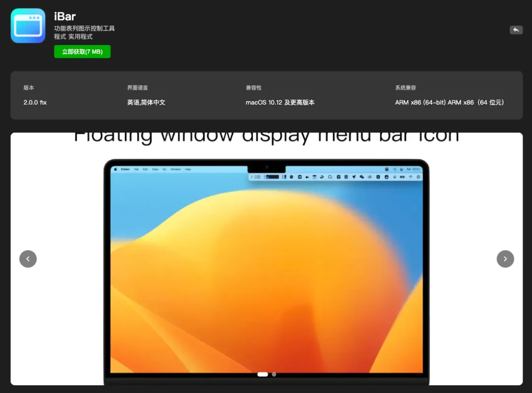
Task: Open the 程式 实用程式 category text
Action: click(73, 36)
